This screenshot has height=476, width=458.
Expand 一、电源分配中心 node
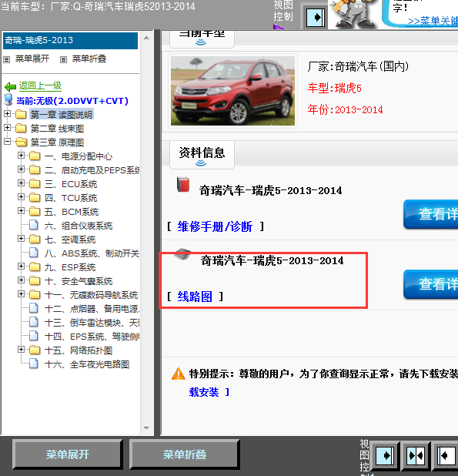(x=21, y=155)
